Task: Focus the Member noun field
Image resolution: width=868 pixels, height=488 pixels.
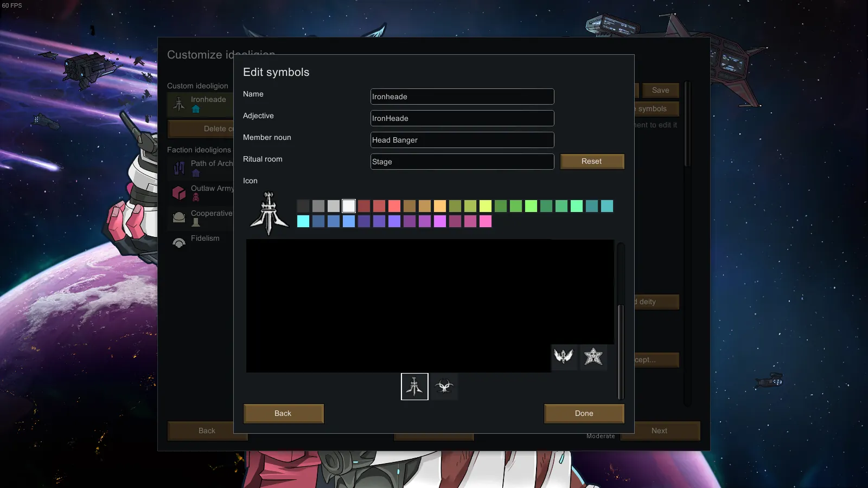Action: point(462,140)
